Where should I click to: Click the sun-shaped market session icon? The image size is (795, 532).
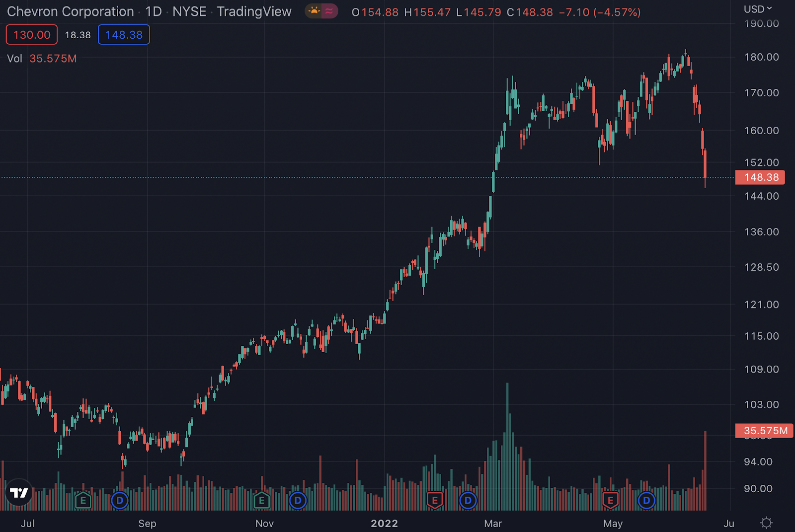pos(314,11)
